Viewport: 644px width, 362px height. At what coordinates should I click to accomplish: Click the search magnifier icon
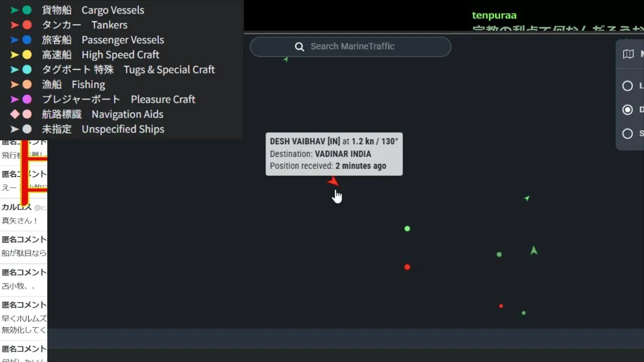point(299,47)
